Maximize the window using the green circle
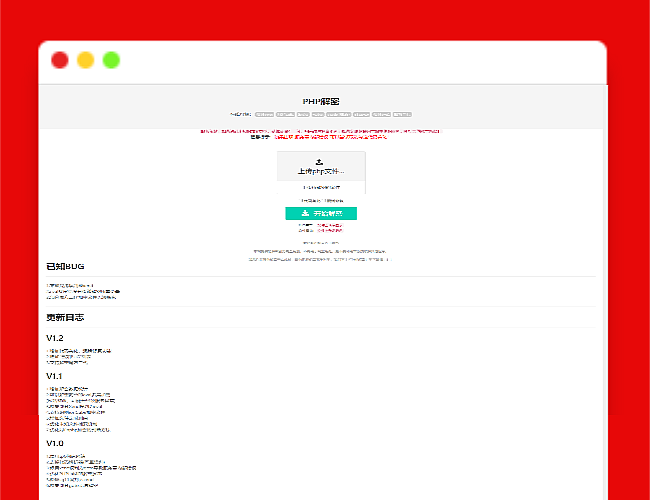The height and width of the screenshot is (500, 650). click(111, 60)
